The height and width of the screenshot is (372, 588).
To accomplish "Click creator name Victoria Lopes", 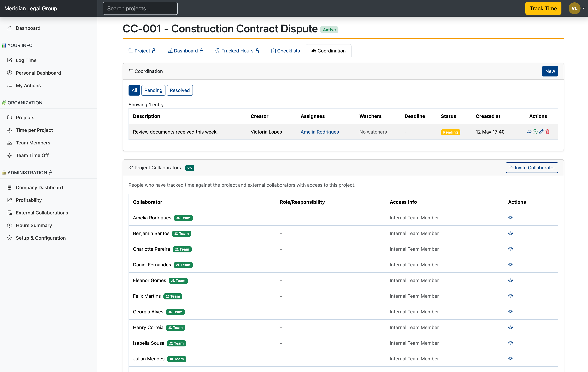I will 266,132.
